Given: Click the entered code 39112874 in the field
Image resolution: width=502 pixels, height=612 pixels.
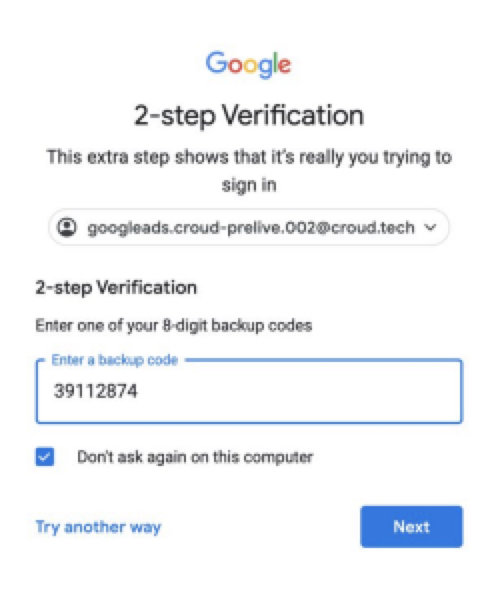Looking at the screenshot, I should click(96, 391).
